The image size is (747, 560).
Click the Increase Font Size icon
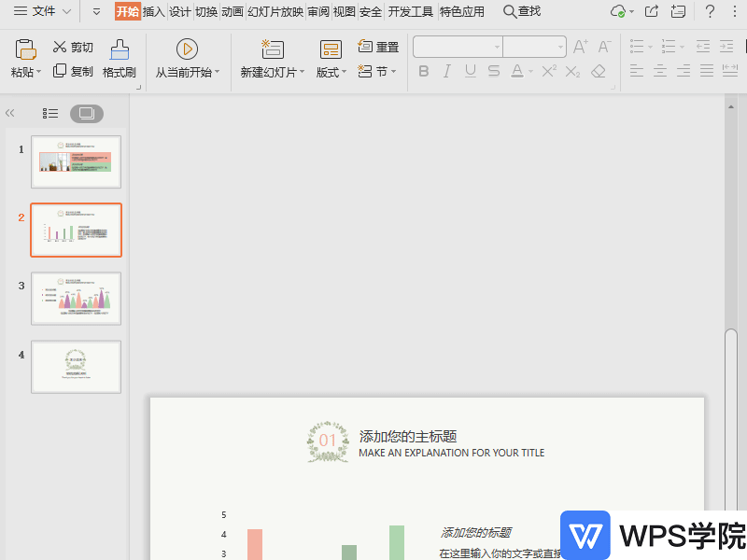[x=579, y=45]
